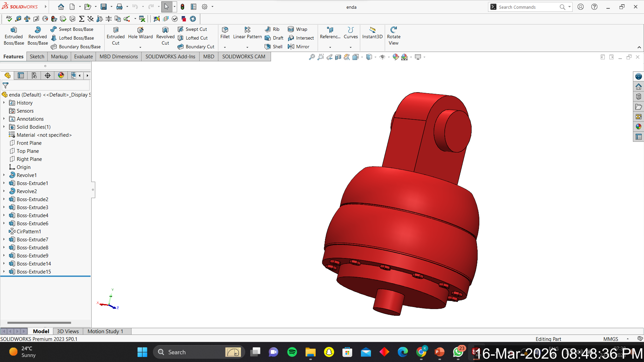Open the Evaluate tab

pyautogui.click(x=83, y=56)
